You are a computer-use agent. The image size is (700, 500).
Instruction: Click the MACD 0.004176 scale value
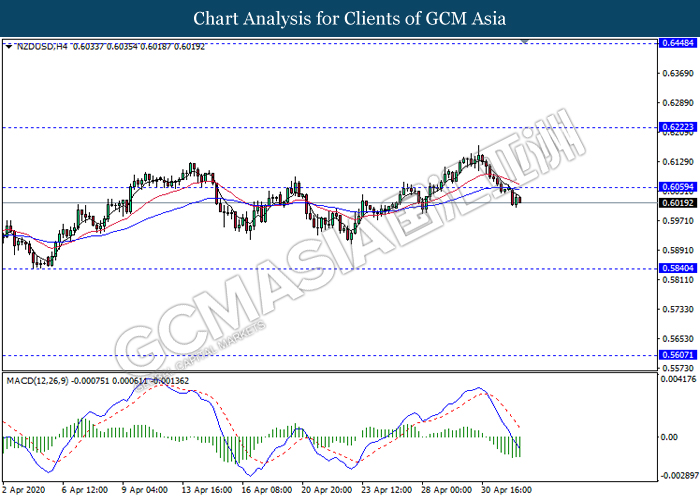point(679,379)
